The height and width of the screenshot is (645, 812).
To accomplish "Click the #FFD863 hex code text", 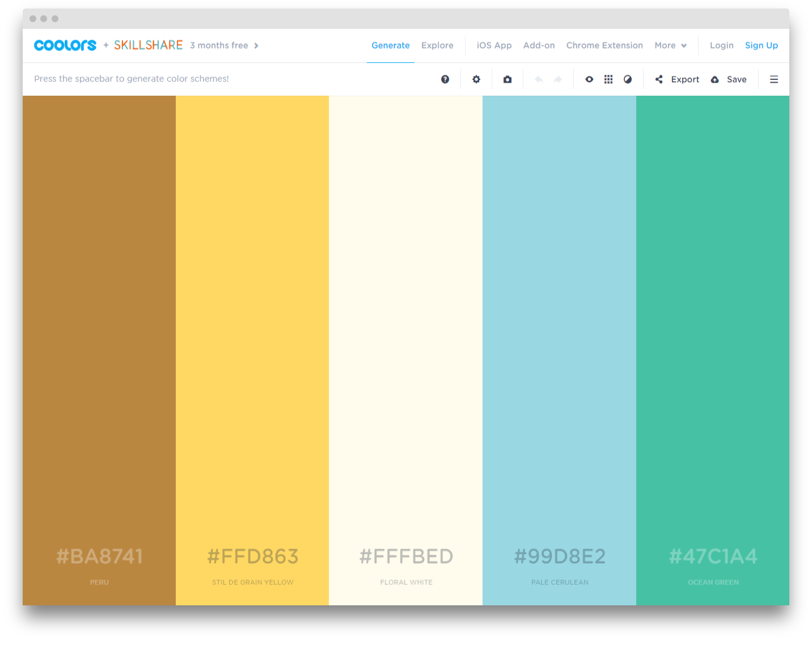I will [x=253, y=557].
